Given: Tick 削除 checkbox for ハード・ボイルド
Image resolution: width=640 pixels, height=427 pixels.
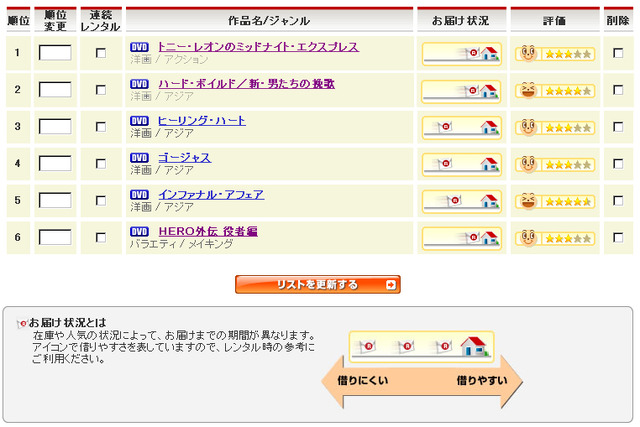Looking at the screenshot, I should [618, 90].
